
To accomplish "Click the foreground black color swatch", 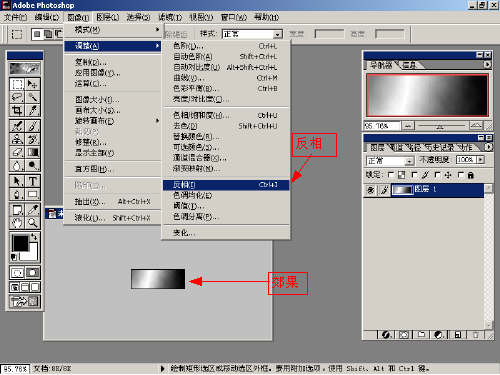I will pos(20,242).
